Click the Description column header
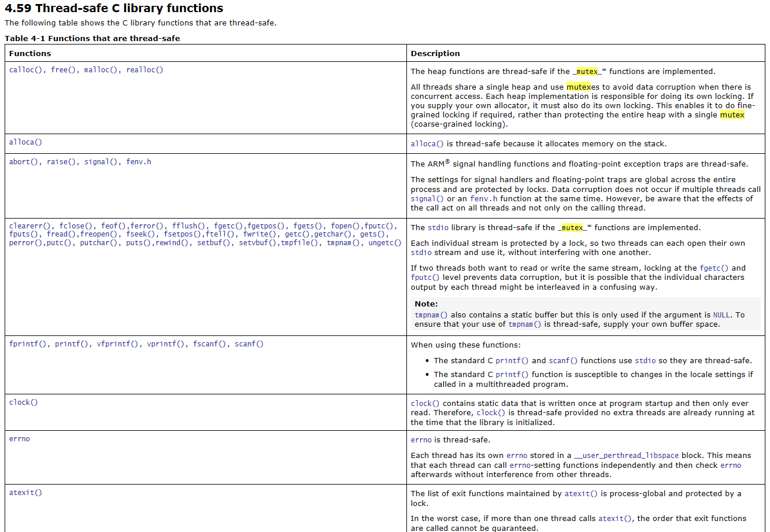The height and width of the screenshot is (532, 770). coord(435,53)
